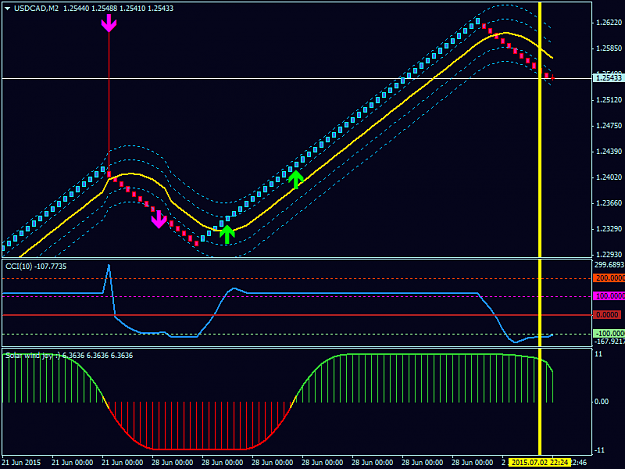This screenshot has height=469, width=625.
Task: Select the blue CCI indicator line
Action: (359, 293)
